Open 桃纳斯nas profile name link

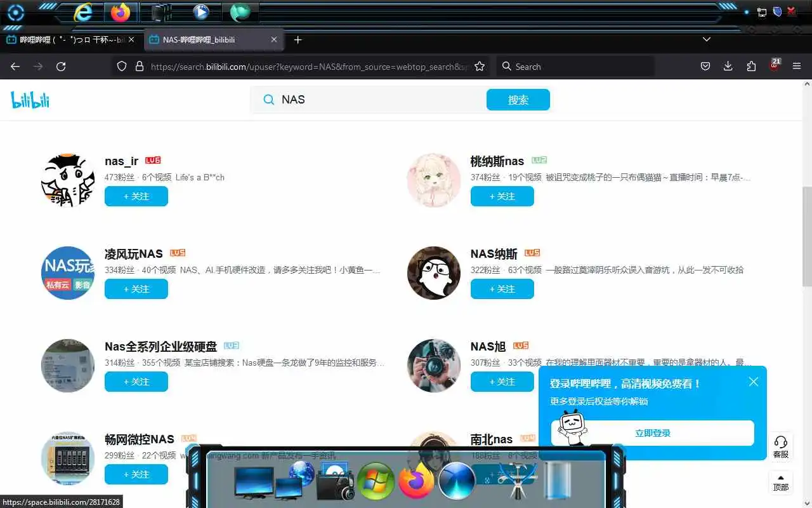click(497, 161)
